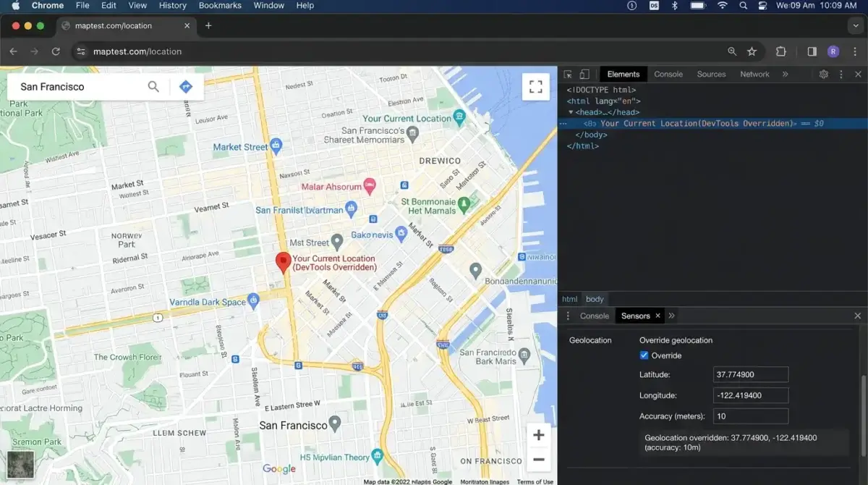Open directions with the blue diamond icon
This screenshot has width=868, height=485.
186,87
